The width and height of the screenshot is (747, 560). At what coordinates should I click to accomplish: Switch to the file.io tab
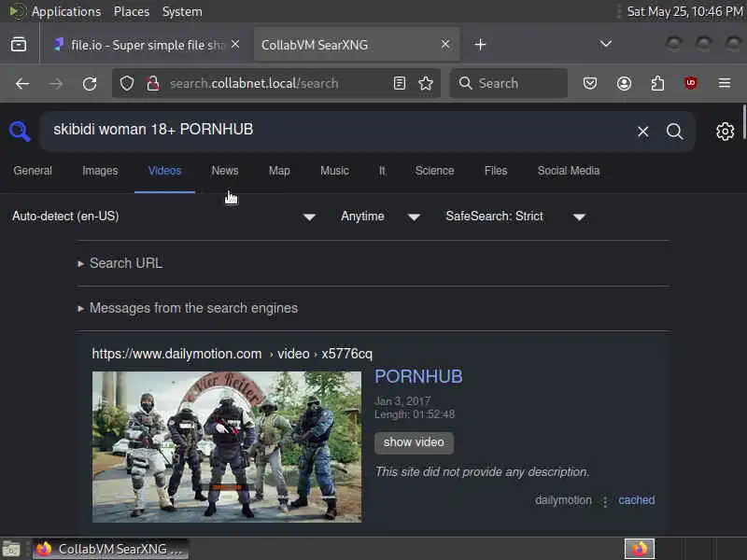pyautogui.click(x=147, y=45)
